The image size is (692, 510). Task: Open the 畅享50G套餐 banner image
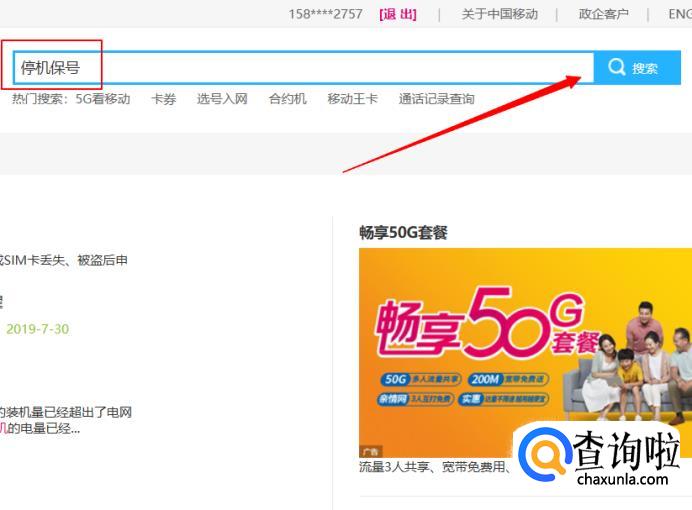(x=526, y=352)
